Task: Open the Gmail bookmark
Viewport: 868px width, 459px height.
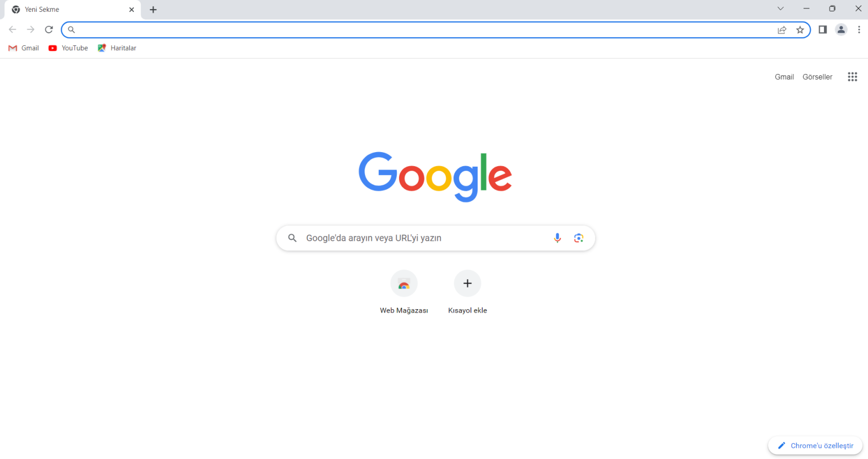Action: (24, 48)
